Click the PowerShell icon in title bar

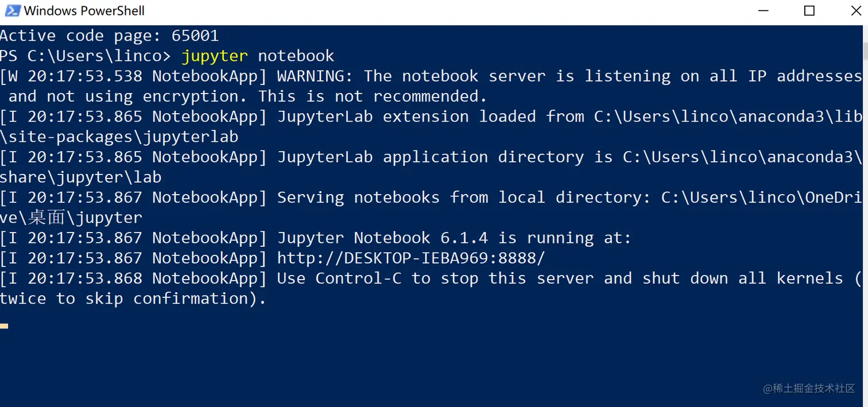(12, 10)
